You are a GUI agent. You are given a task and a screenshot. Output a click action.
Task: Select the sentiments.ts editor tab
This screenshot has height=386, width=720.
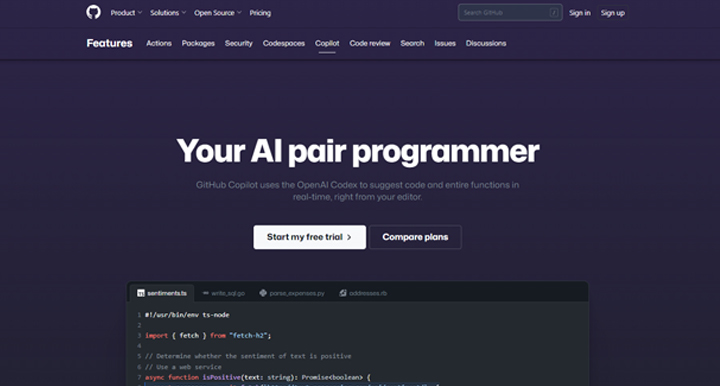pos(162,293)
